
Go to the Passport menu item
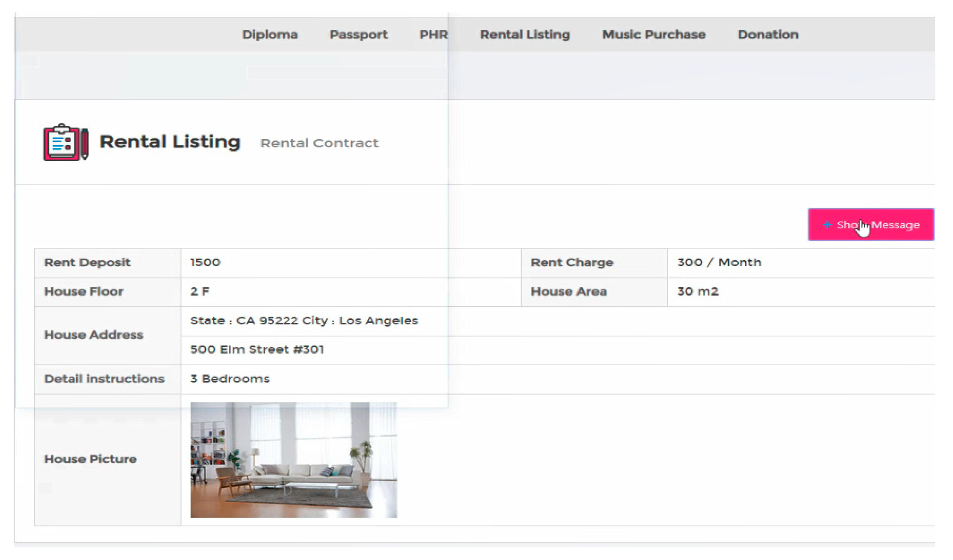(x=358, y=34)
